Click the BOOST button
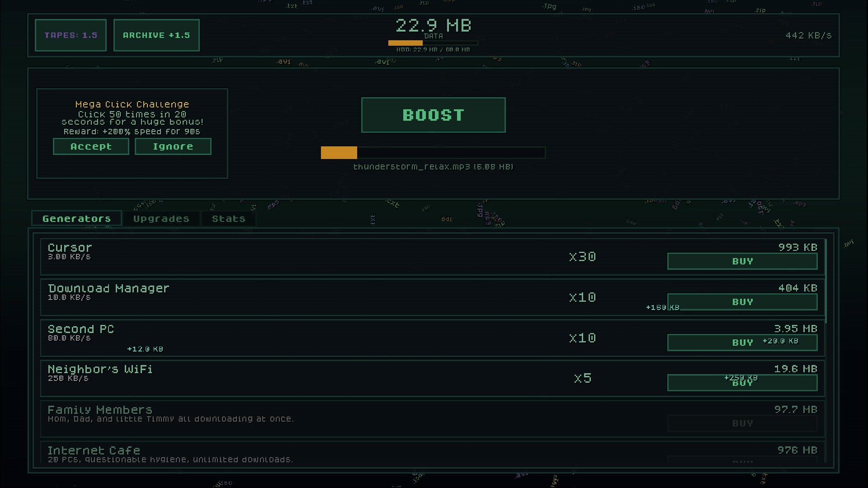This screenshot has height=488, width=868. coord(433,115)
